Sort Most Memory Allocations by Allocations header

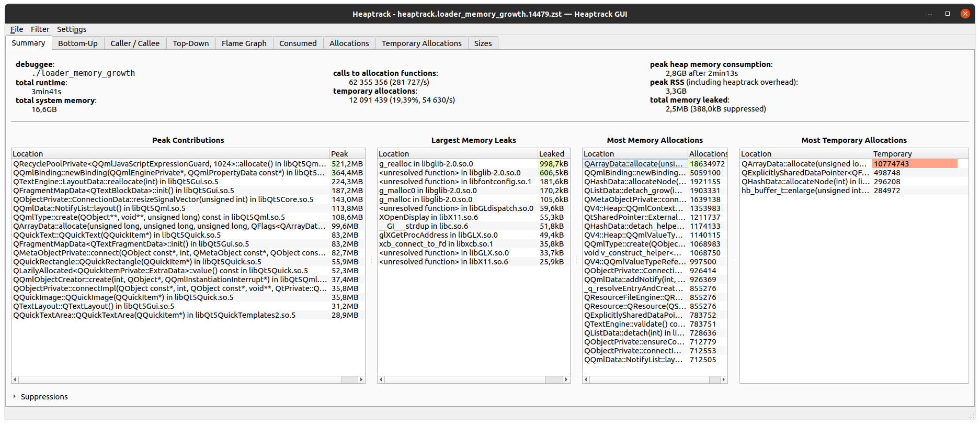(708, 154)
